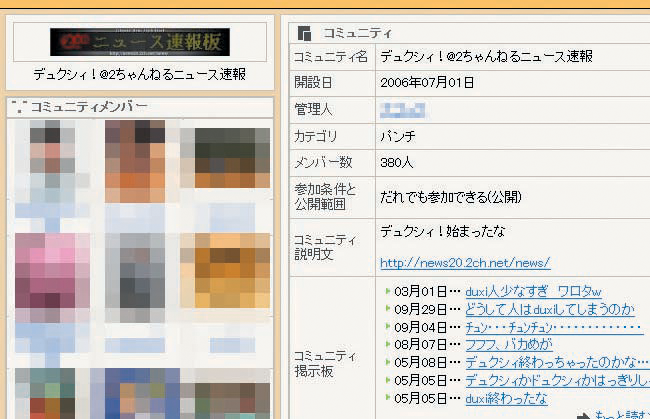Click the メンバー数 label cell
The image size is (650, 419).
(x=332, y=162)
